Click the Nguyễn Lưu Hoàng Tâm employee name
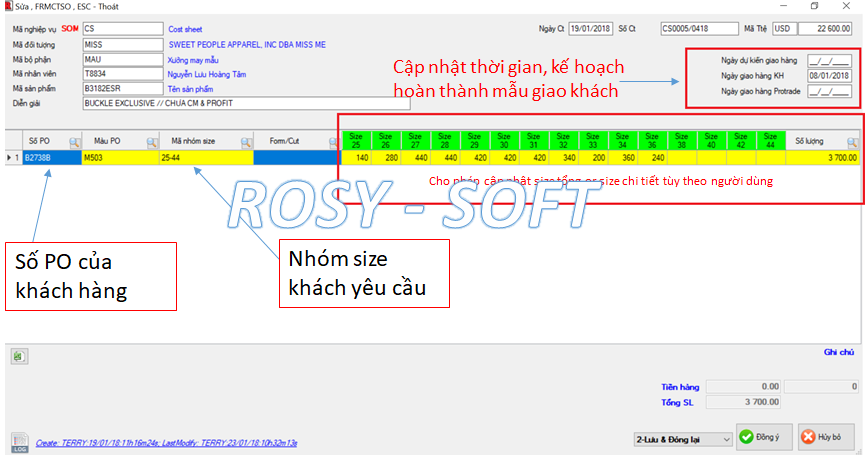The image size is (865, 455). click(x=207, y=74)
